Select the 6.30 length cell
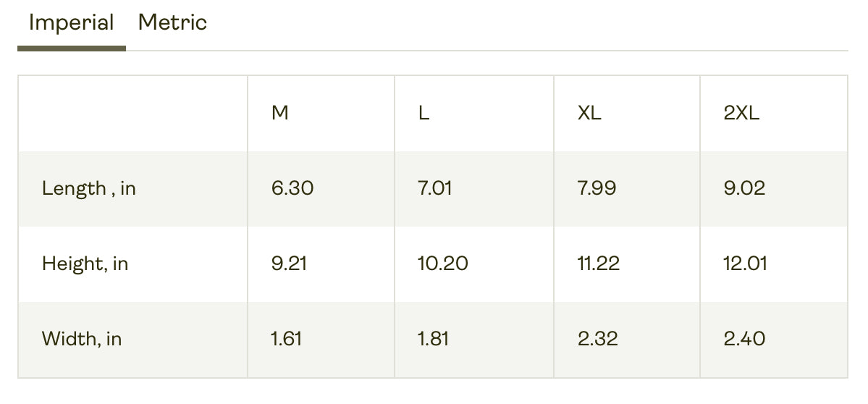Viewport: 868px width, 404px height. click(292, 189)
